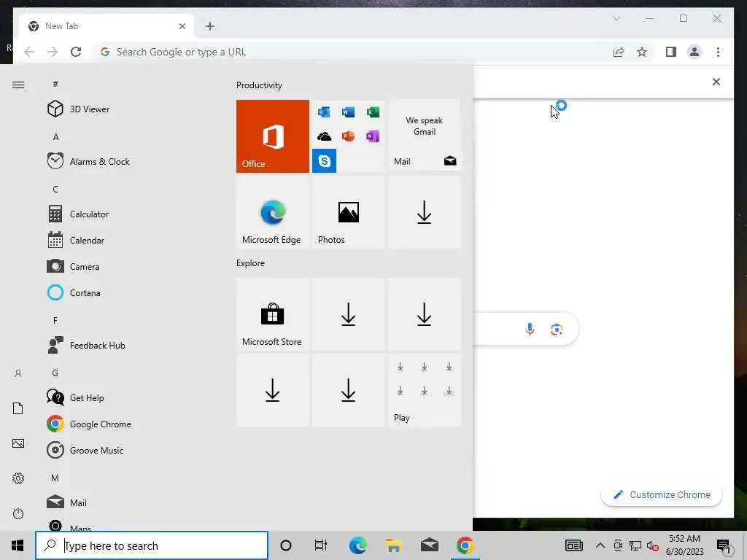Viewport: 747px width, 560px height.
Task: Click the Office tile
Action: click(x=273, y=136)
